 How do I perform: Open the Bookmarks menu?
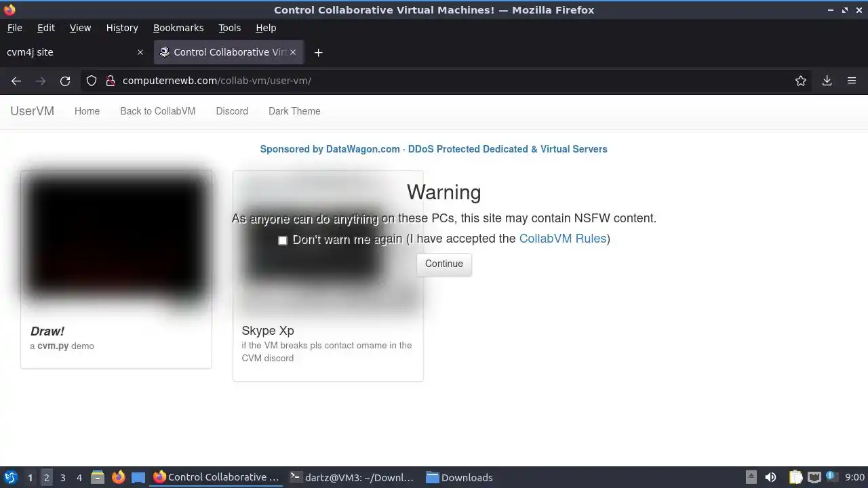[178, 28]
